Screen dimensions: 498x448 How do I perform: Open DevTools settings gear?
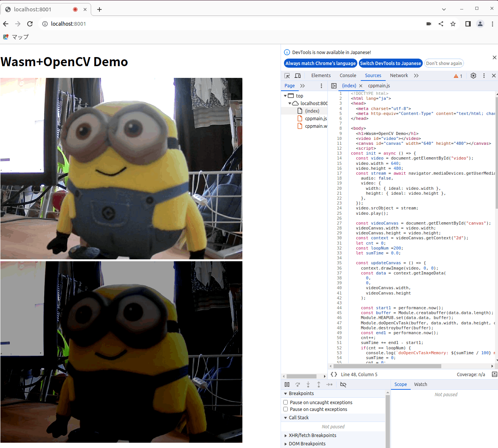tap(473, 76)
